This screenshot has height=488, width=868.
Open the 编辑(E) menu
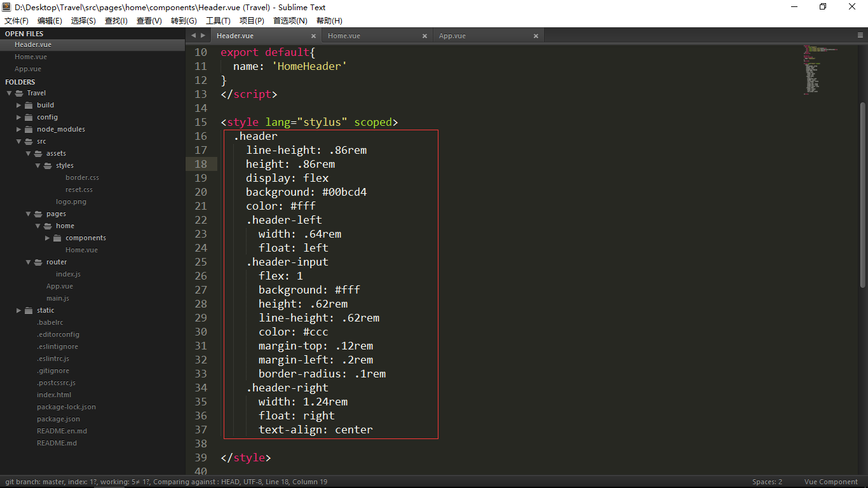click(50, 21)
